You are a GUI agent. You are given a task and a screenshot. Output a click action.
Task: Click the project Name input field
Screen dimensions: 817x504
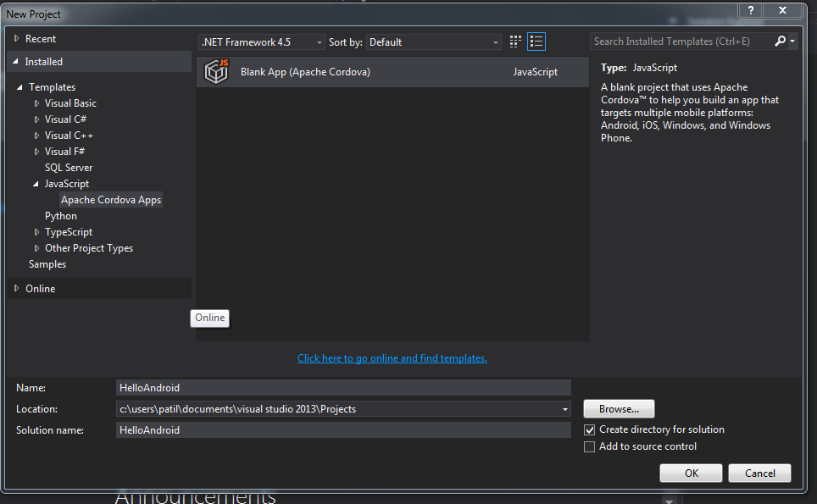click(343, 388)
